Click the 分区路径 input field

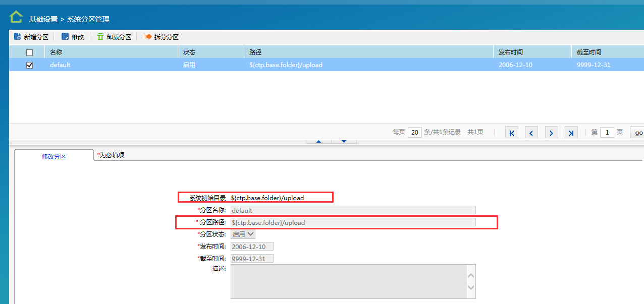click(353, 222)
